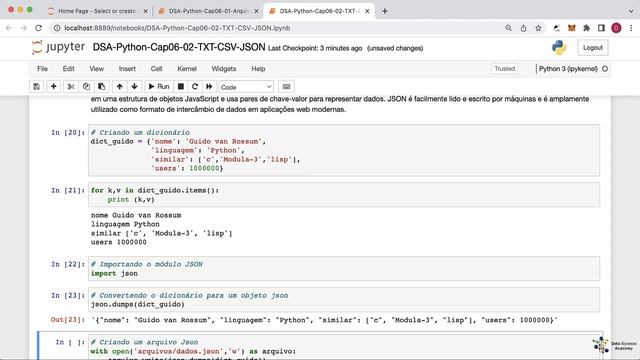Expand the browser tab search chevron
This screenshot has height=360, width=640.
631,11
